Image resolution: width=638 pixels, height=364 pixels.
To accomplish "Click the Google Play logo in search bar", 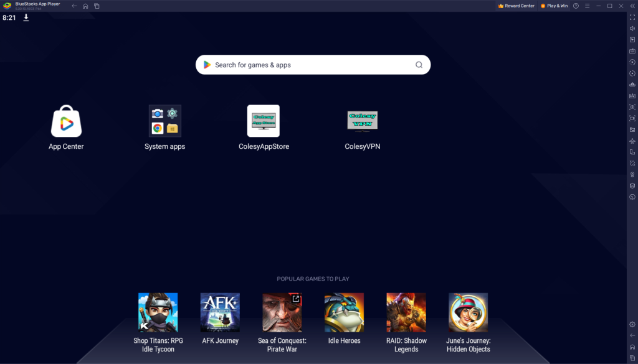I will [x=207, y=65].
